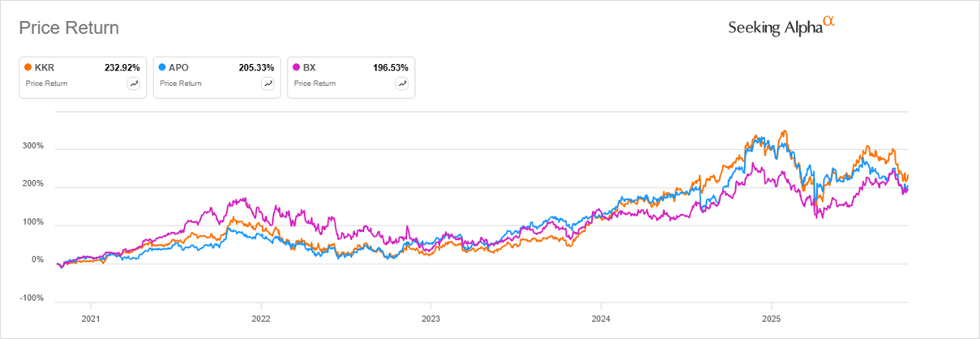Select the BX ticker label
Viewport: 980px width, 339px height.
pos(310,67)
